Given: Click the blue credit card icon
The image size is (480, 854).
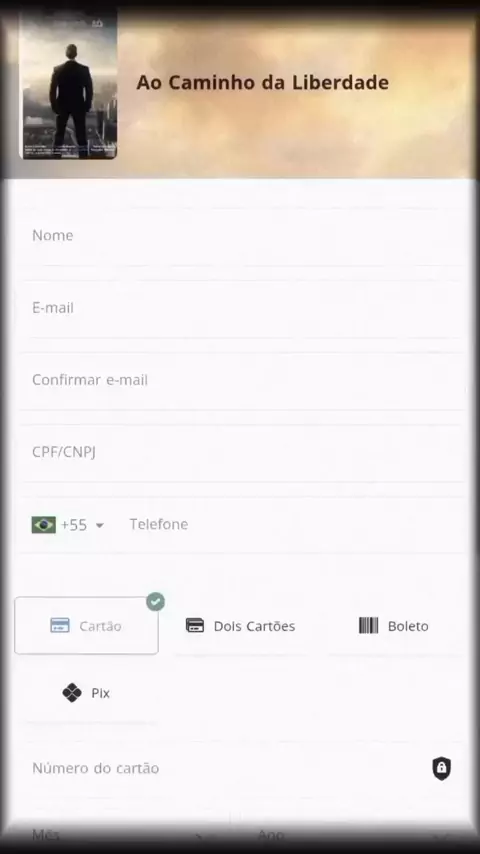Looking at the screenshot, I should [60, 626].
